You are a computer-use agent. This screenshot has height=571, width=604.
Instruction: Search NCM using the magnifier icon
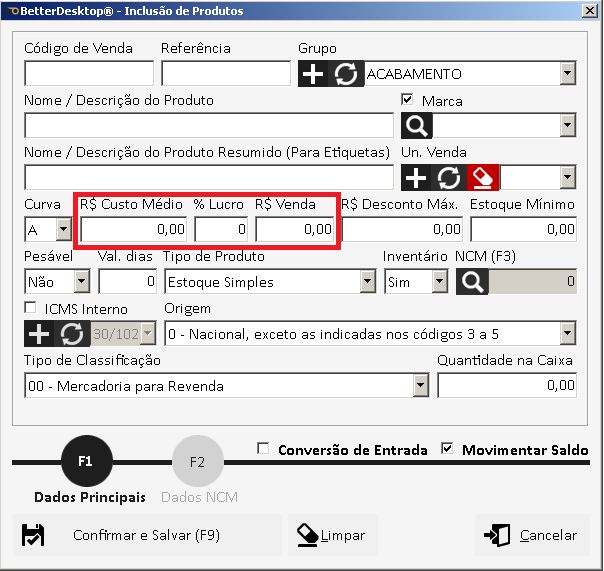(x=471, y=283)
